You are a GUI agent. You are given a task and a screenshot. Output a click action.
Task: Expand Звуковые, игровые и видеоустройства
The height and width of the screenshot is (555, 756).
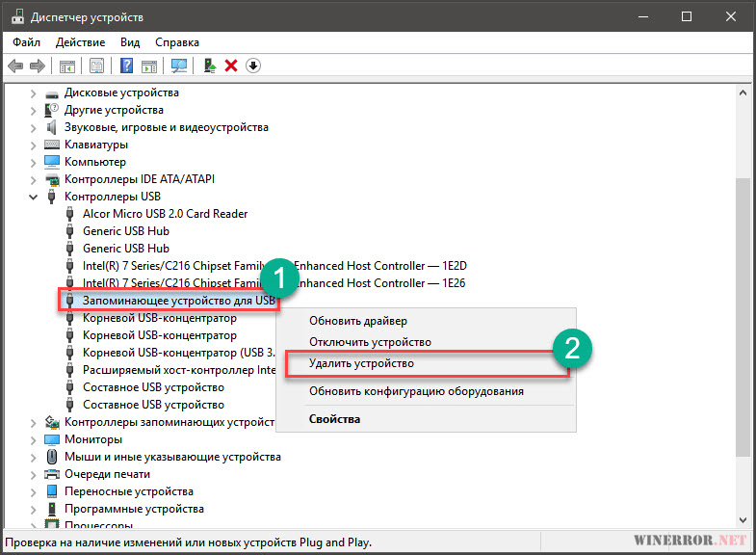[x=33, y=128]
